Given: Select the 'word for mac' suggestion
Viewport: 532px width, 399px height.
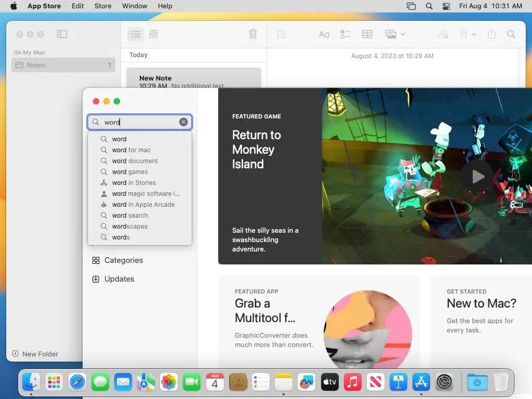Looking at the screenshot, I should point(140,150).
